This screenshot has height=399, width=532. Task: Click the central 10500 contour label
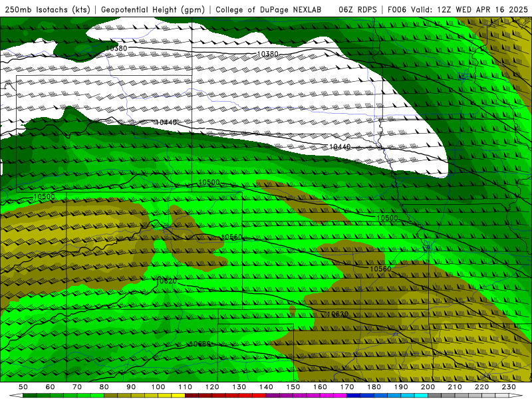tap(209, 182)
